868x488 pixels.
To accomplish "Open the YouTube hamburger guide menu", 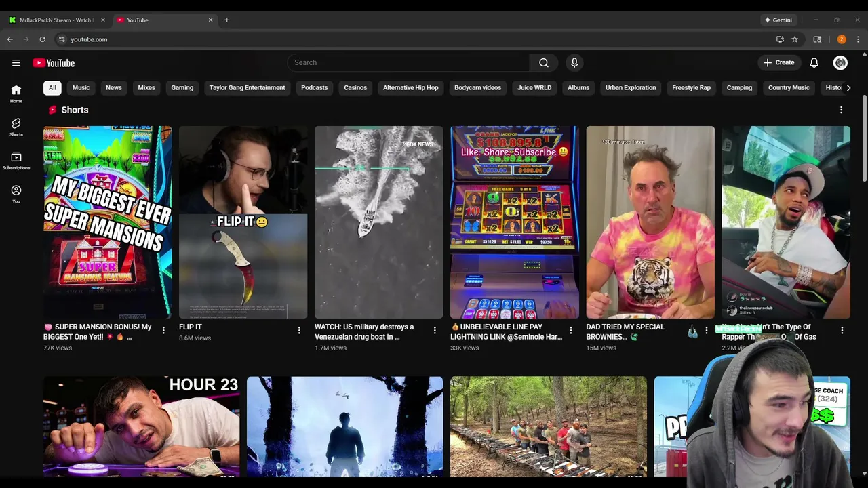I will coord(16,63).
